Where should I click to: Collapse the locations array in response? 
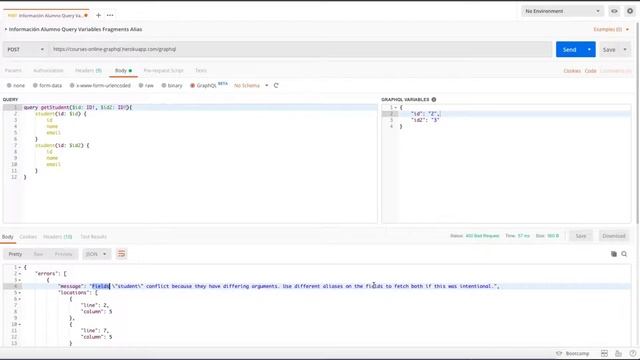click(20, 293)
